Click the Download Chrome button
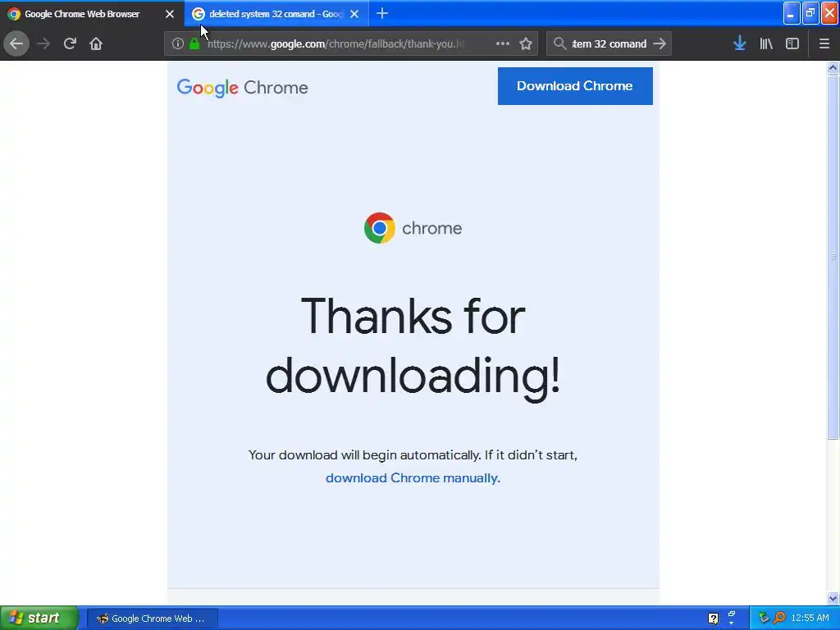Image resolution: width=840 pixels, height=630 pixels. pos(575,85)
